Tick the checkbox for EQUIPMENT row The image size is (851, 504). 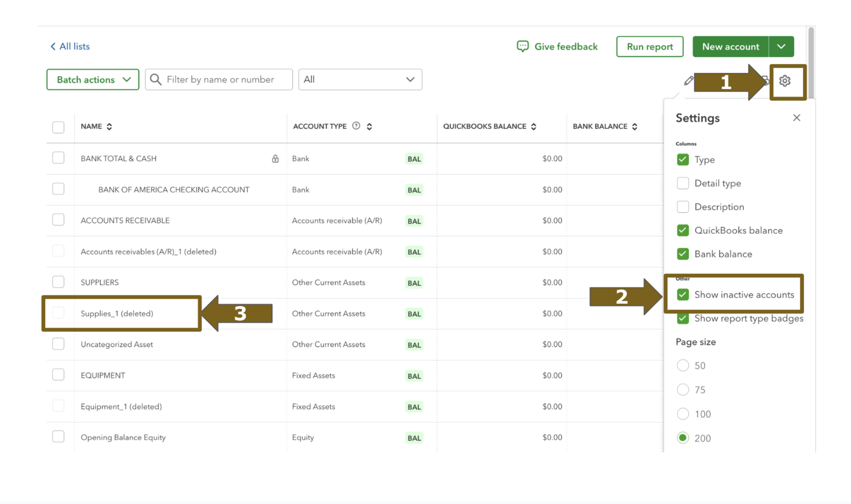pyautogui.click(x=58, y=375)
